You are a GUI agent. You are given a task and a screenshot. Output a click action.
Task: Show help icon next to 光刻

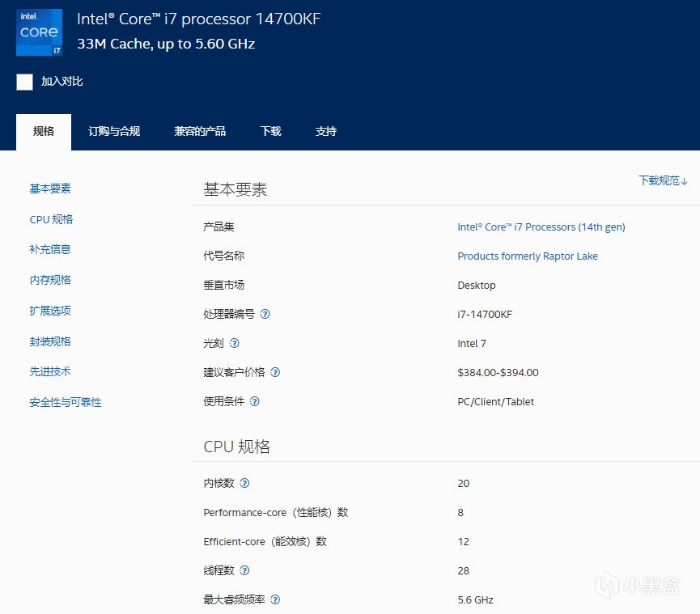click(235, 343)
